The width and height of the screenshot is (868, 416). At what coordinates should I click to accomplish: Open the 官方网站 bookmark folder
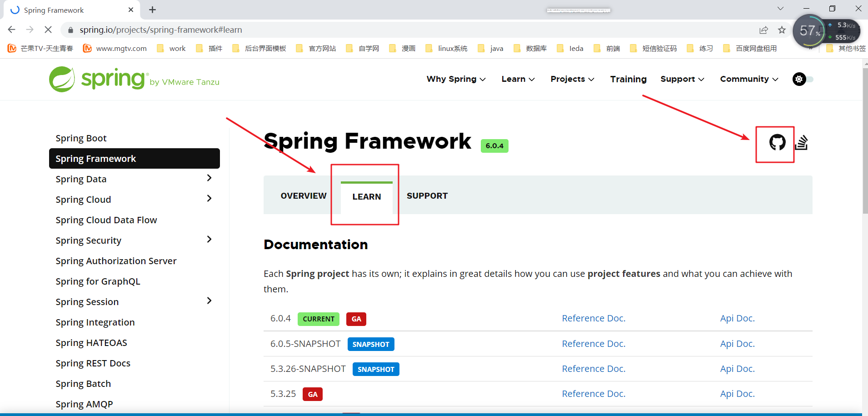coord(316,48)
